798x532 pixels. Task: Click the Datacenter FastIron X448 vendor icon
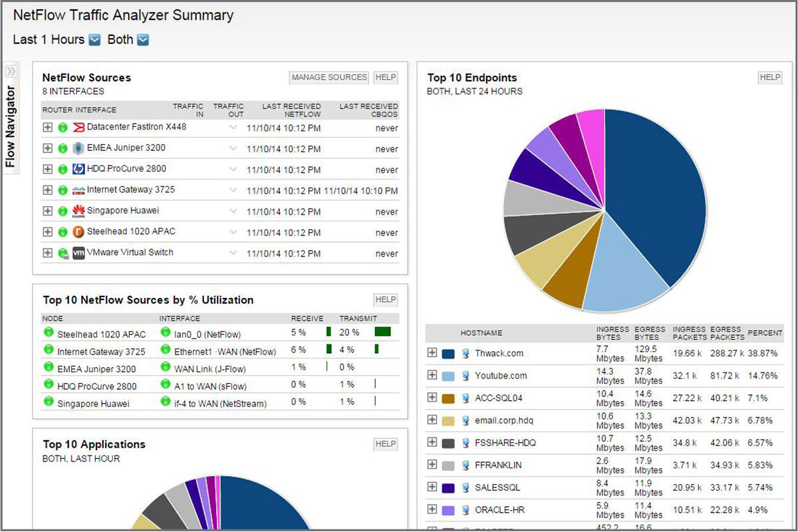(x=78, y=127)
